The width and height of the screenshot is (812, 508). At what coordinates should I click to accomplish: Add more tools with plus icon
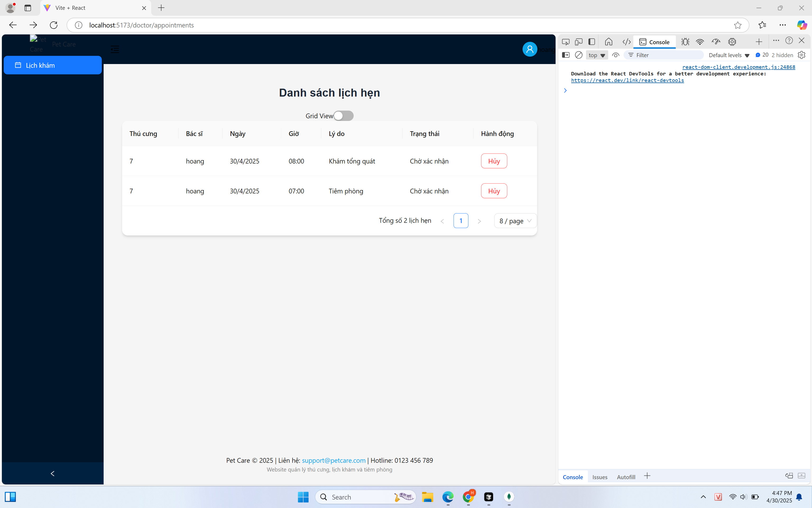pyautogui.click(x=759, y=42)
